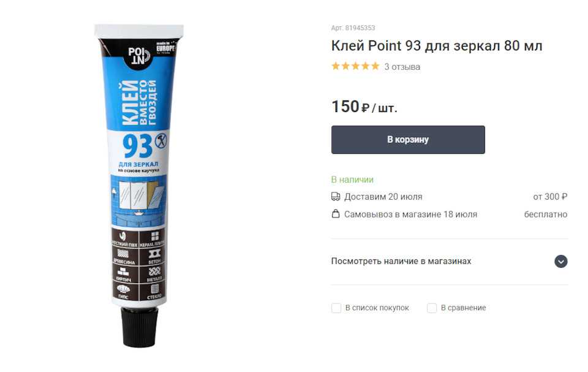Click the black cap of the tube
588x372 pixels.
click(x=140, y=327)
